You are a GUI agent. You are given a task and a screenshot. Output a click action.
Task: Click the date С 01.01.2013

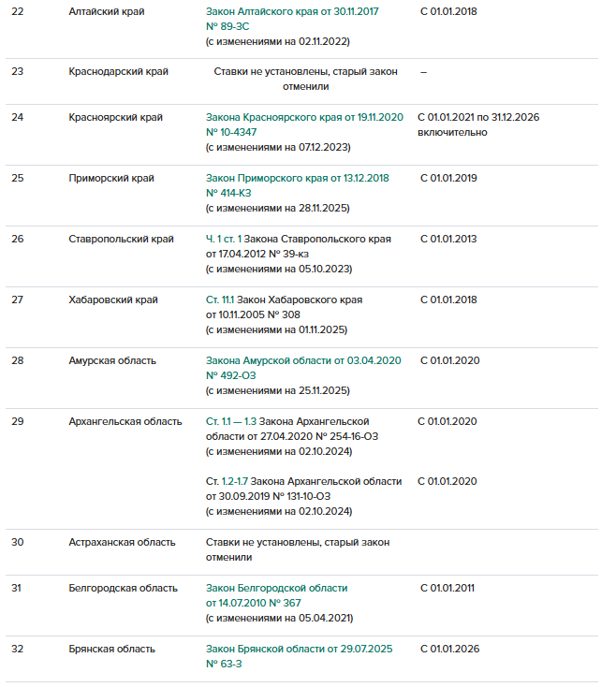point(448,239)
